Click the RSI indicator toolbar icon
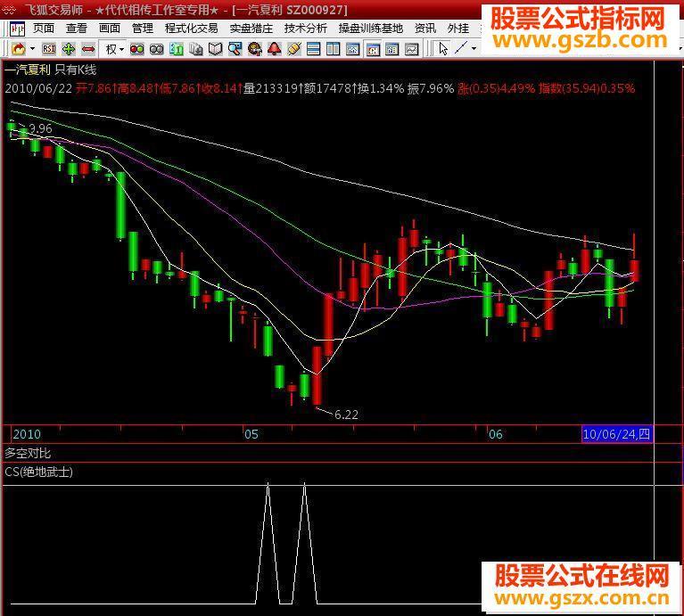The height and width of the screenshot is (616, 684). point(48,49)
